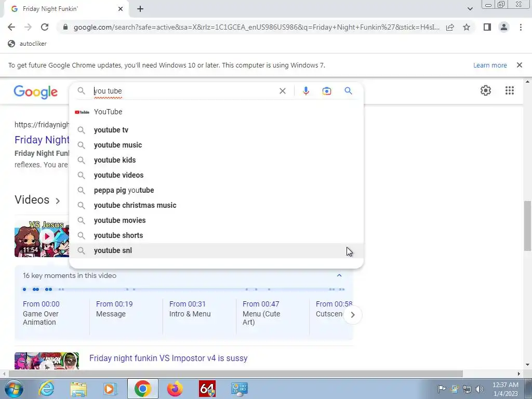532x399 pixels.
Task: Pick 'youtube movies' suggestion
Action: click(x=216, y=220)
